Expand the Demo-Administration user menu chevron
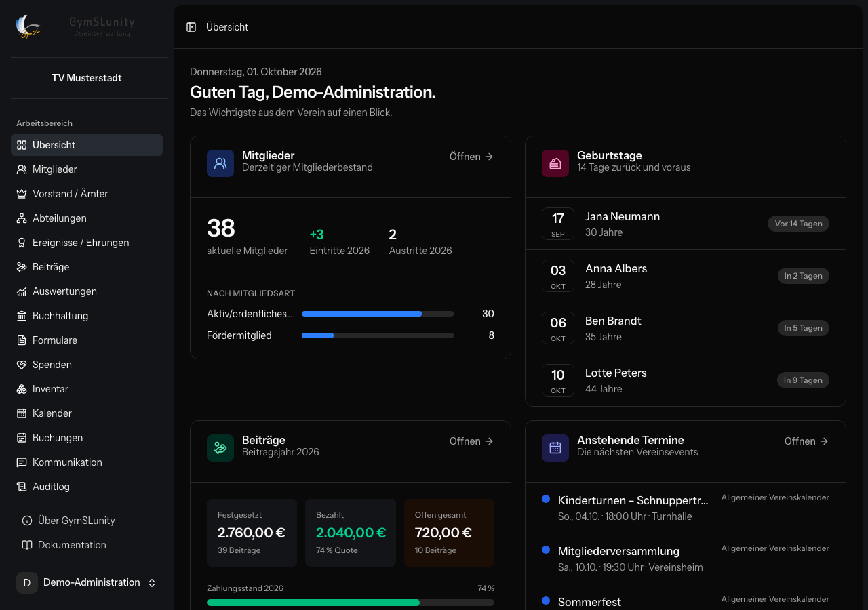 click(152, 583)
